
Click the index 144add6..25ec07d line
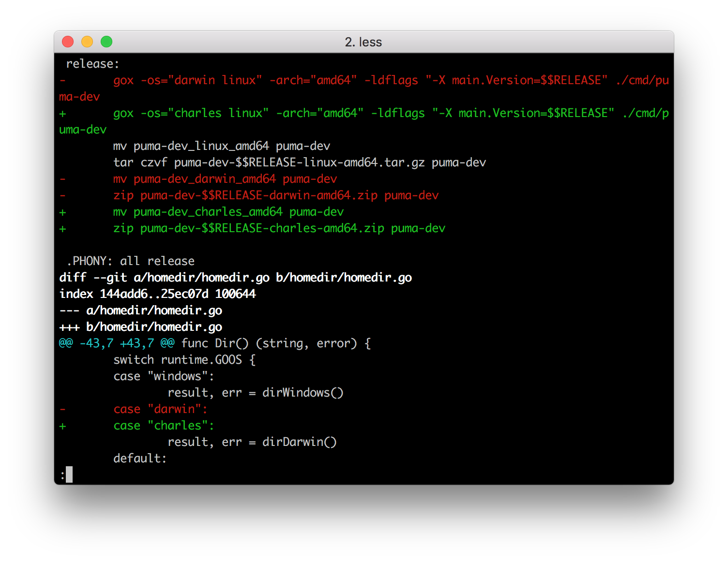[157, 294]
